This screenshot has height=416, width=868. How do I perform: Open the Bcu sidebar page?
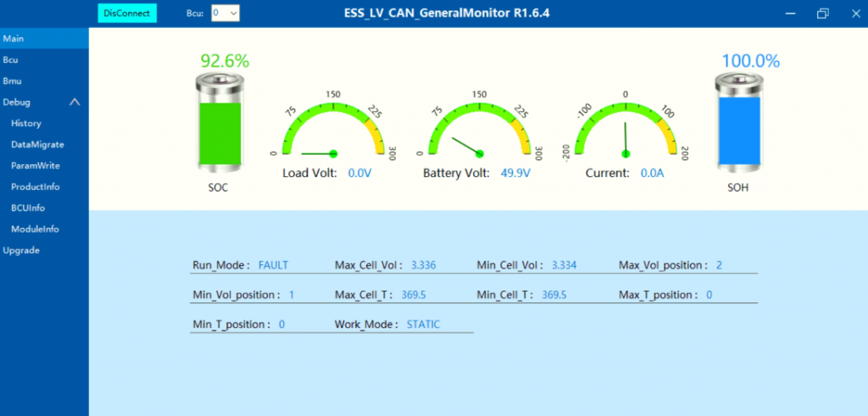point(44,60)
